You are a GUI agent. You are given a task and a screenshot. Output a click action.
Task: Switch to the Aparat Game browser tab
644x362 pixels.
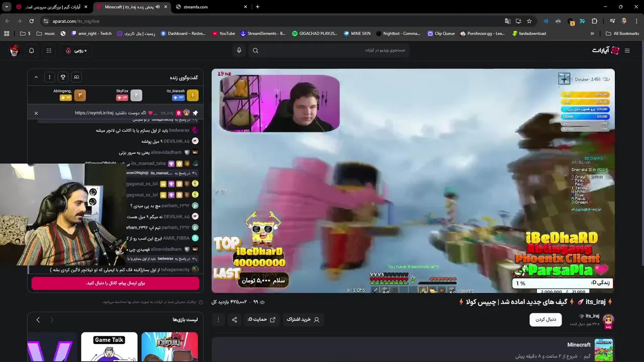(x=52, y=7)
